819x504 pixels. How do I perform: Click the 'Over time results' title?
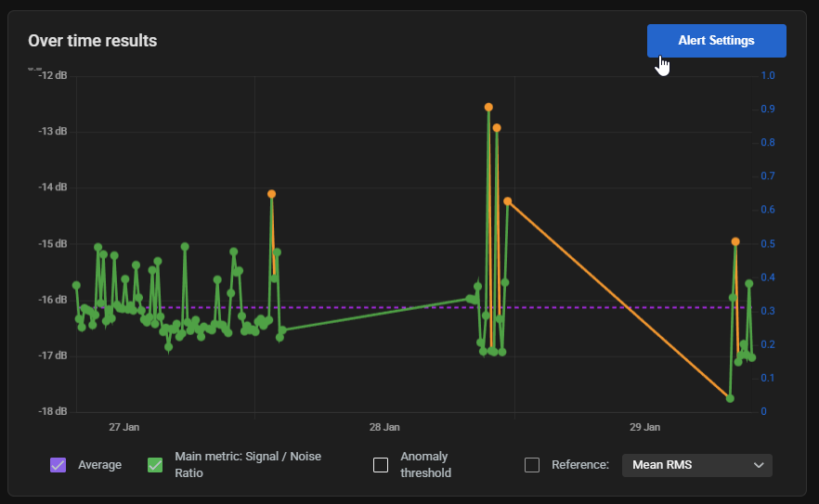(92, 41)
